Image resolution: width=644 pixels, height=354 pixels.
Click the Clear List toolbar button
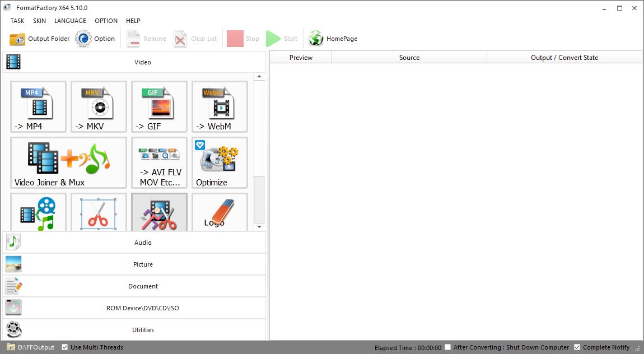(195, 39)
